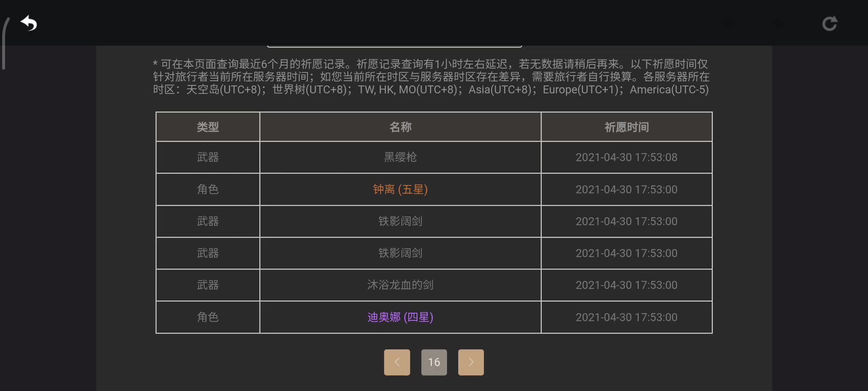This screenshot has width=868, height=391.
Task: Click the first 铁影阔剑 entry
Action: pos(400,221)
